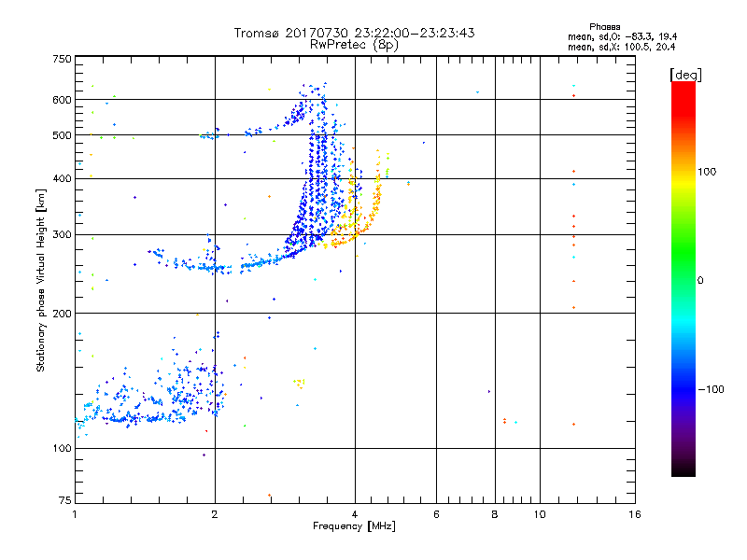Click the y-axis tick label '400'

62,178
